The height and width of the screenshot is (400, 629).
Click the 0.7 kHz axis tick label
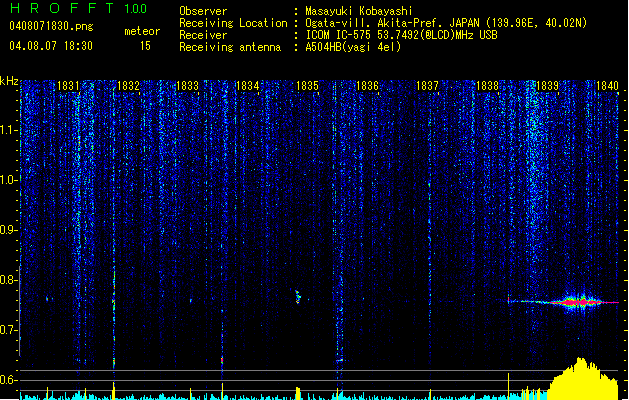pyautogui.click(x=9, y=330)
